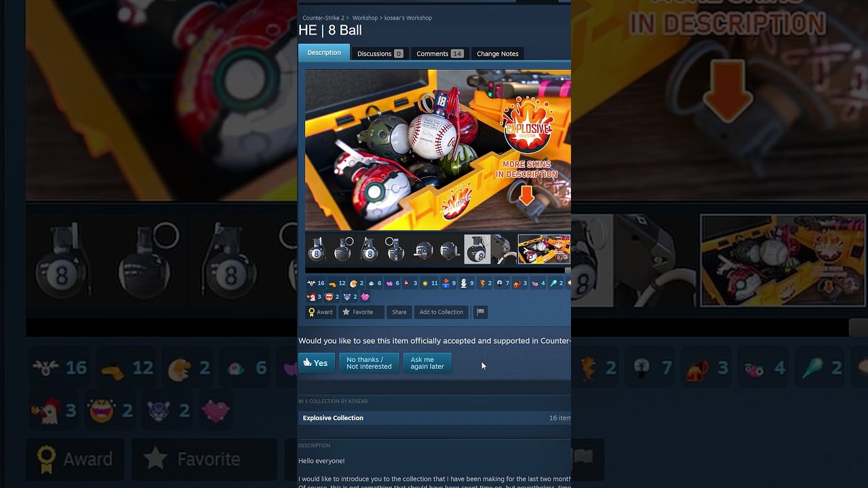Click the "DESCRIPTION" section heading
This screenshot has height=488, width=868.
(314, 445)
